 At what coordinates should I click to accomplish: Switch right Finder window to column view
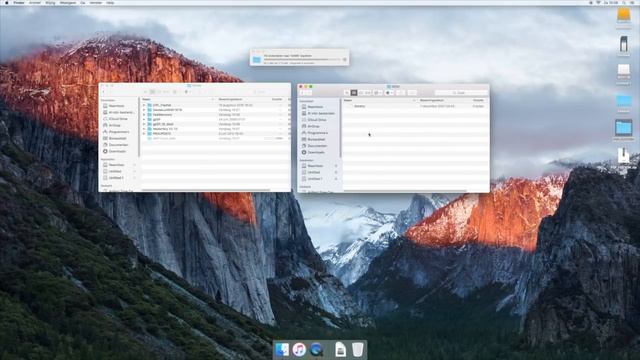[361, 93]
